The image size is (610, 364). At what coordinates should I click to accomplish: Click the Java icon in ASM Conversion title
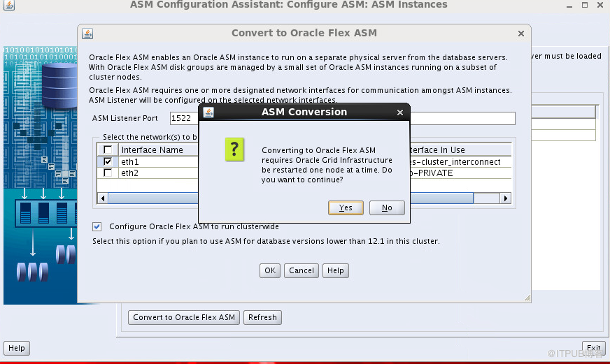(208, 112)
